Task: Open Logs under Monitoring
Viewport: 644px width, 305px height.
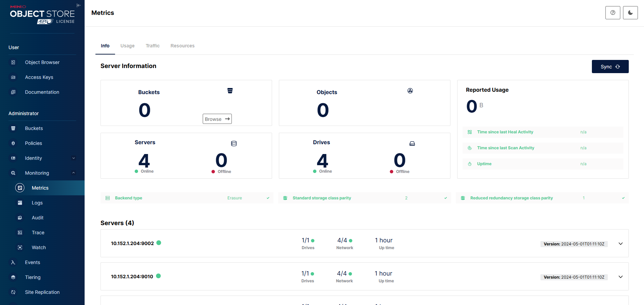Action: coord(37,203)
